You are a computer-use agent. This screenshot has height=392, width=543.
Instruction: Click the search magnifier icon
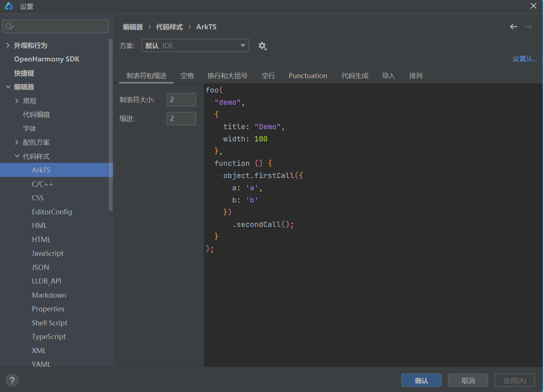[x=9, y=27]
